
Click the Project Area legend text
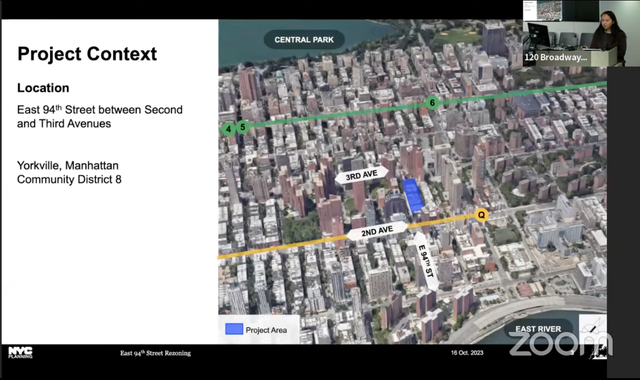[266, 330]
